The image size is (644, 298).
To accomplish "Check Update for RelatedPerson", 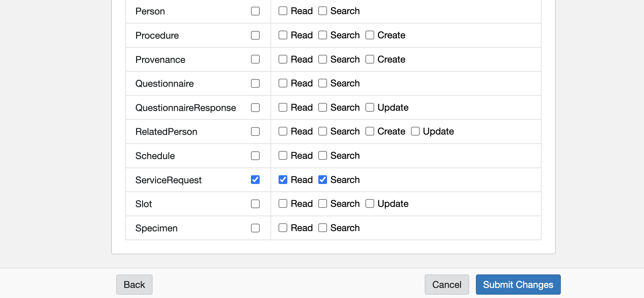I will (x=415, y=131).
